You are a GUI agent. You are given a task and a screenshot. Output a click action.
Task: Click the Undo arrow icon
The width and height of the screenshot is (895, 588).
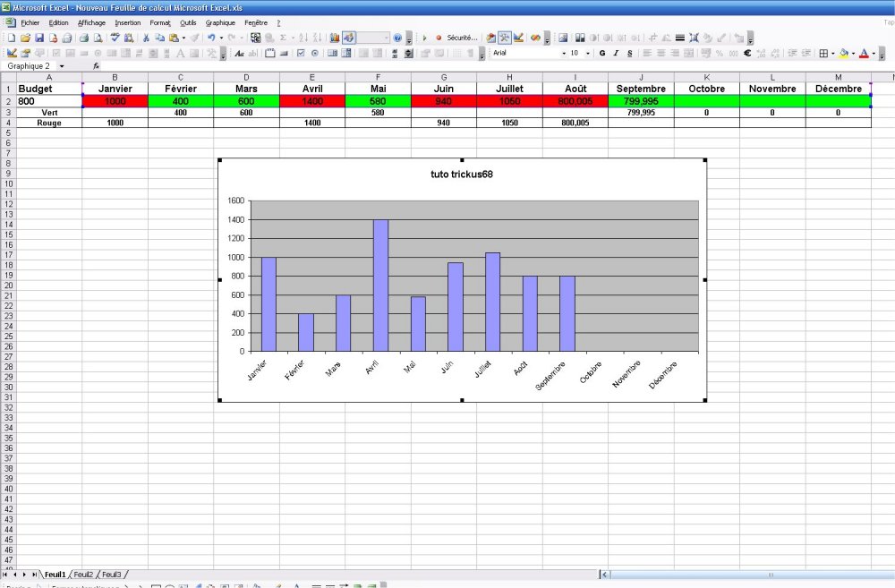coord(211,38)
